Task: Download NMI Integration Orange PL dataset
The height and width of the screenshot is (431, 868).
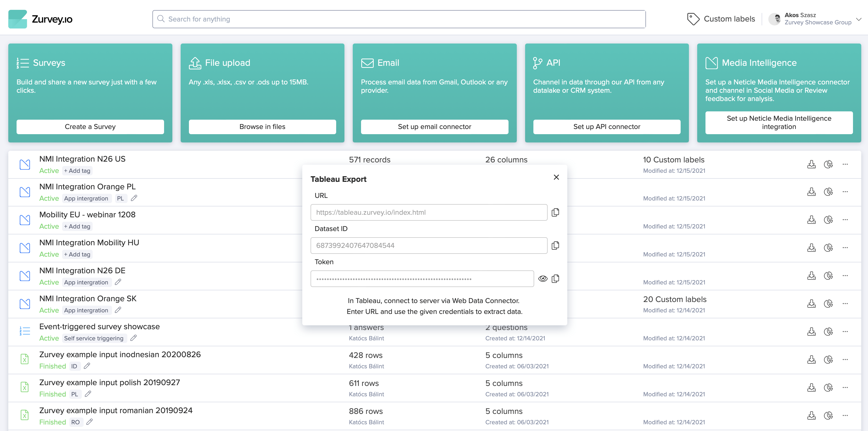Action: click(x=811, y=192)
